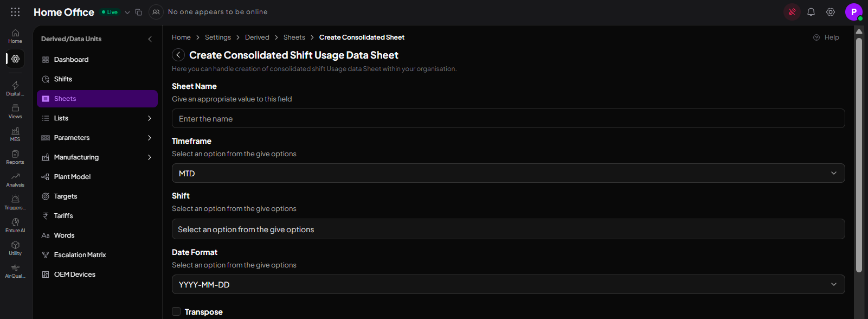This screenshot has width=868, height=319.
Task: Open the purple P profile avatar
Action: [854, 12]
